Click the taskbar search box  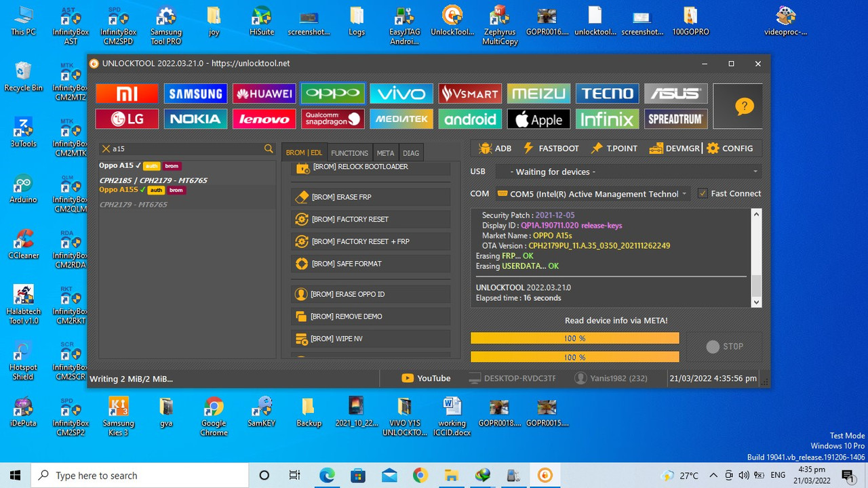(140, 475)
